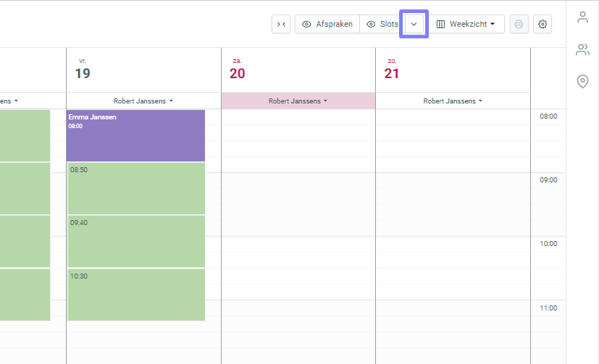Click the collapse columns arrows icon
This screenshot has width=599, height=364.
click(281, 25)
